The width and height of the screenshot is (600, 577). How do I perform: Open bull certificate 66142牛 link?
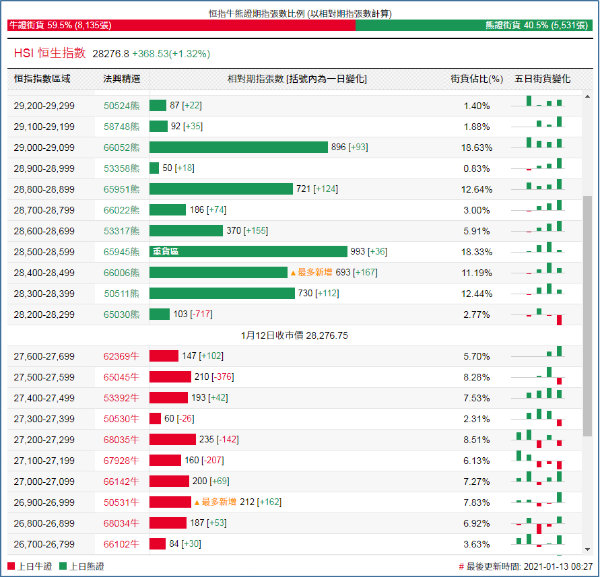pyautogui.click(x=121, y=481)
